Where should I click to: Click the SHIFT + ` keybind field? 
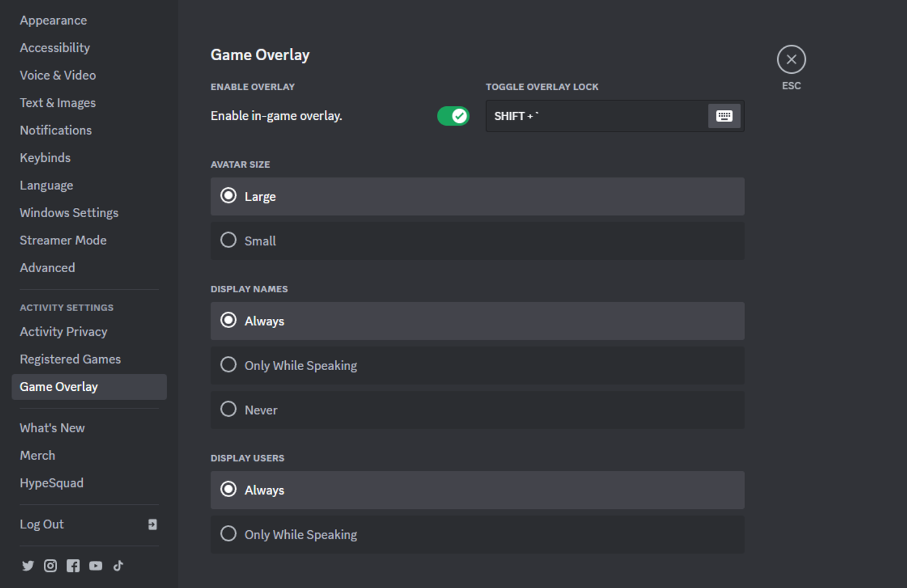click(x=590, y=116)
